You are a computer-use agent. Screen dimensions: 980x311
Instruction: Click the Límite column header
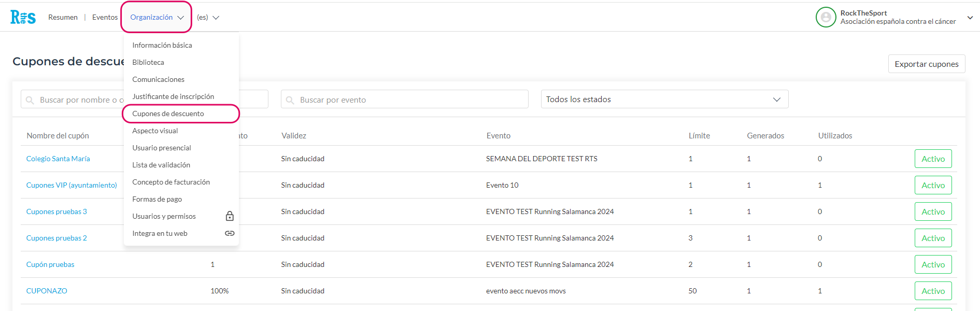(699, 135)
